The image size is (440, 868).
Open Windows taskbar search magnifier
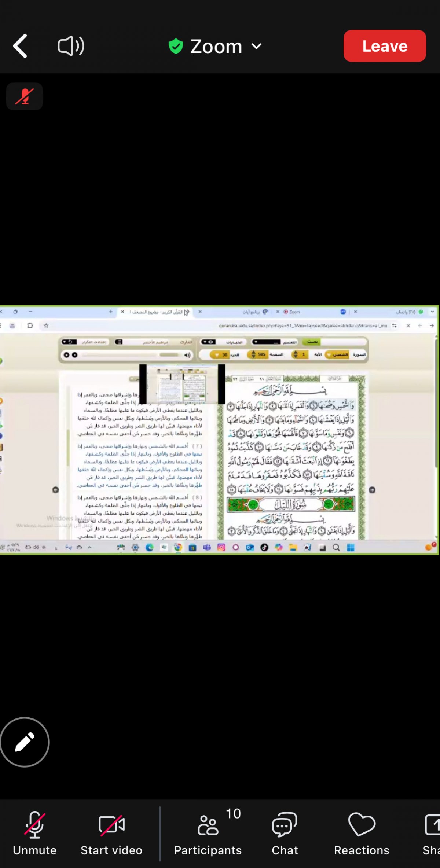(x=336, y=548)
